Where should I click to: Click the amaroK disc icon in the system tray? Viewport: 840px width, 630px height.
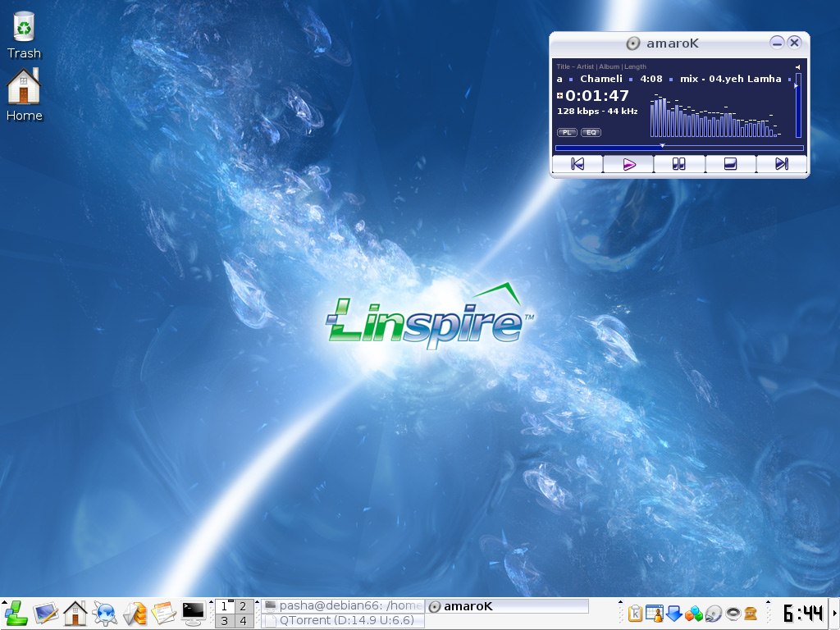[x=713, y=614]
